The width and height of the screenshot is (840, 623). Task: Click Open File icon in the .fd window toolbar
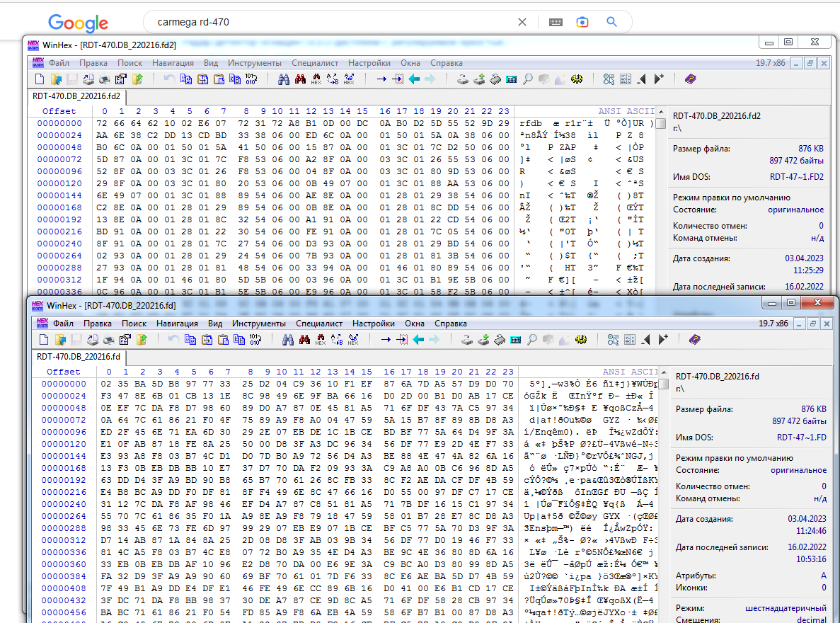pyautogui.click(x=60, y=340)
